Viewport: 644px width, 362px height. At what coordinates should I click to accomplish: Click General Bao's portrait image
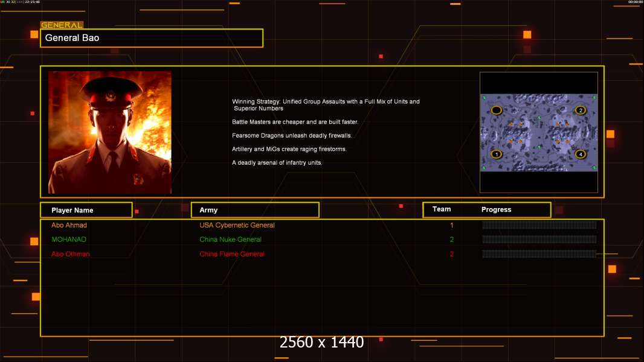(x=110, y=132)
